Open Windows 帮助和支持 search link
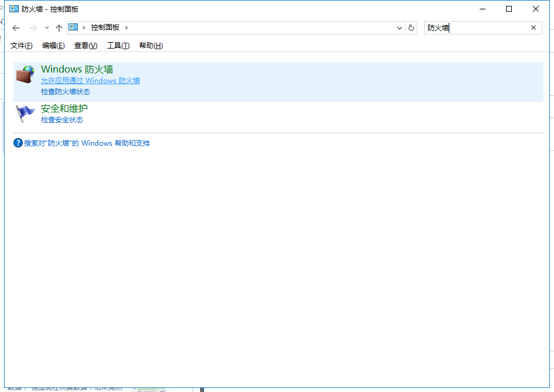Viewport: 554px width, 392px height. click(x=87, y=143)
